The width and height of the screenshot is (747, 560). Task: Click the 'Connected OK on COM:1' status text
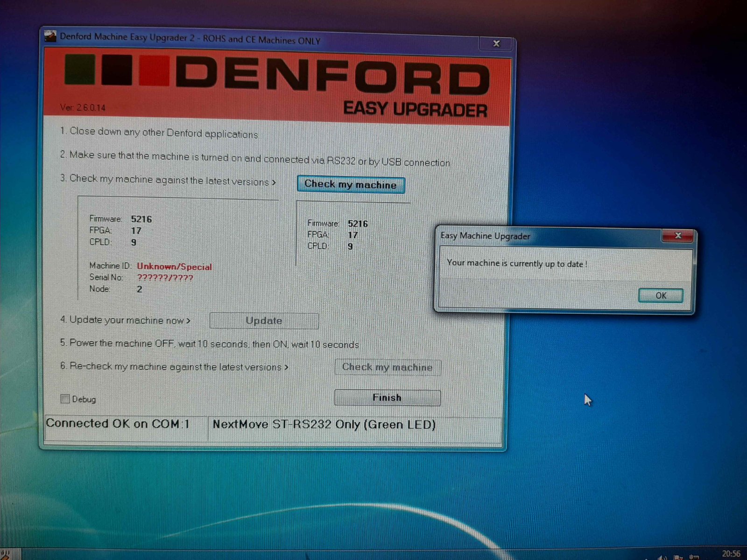(118, 424)
